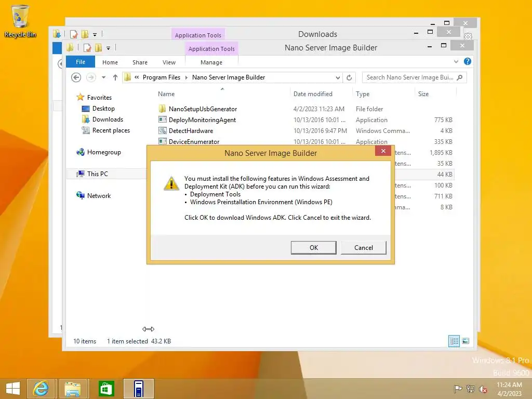Screen dimensions: 532x399
Task: Sort by Date modified column
Action: [313, 94]
